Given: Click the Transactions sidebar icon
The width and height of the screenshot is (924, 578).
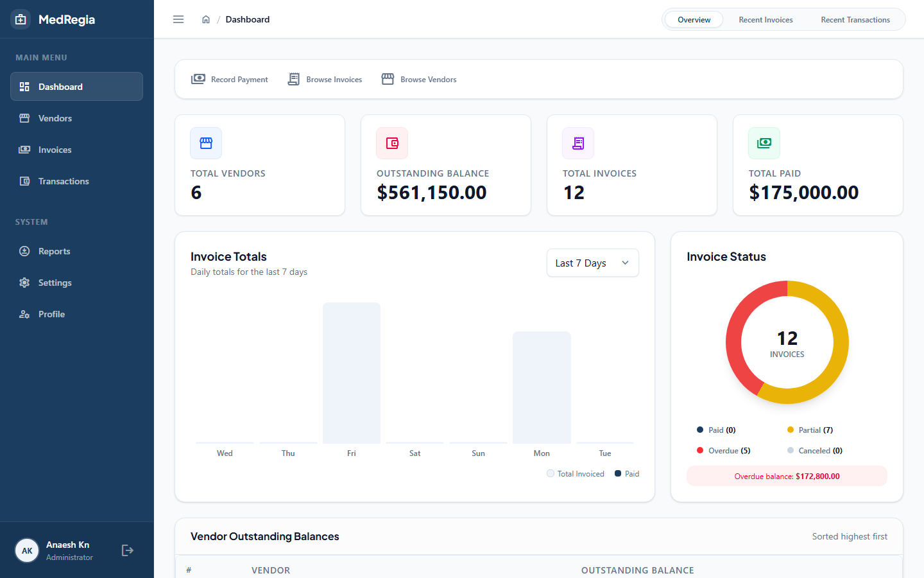Looking at the screenshot, I should 24,181.
